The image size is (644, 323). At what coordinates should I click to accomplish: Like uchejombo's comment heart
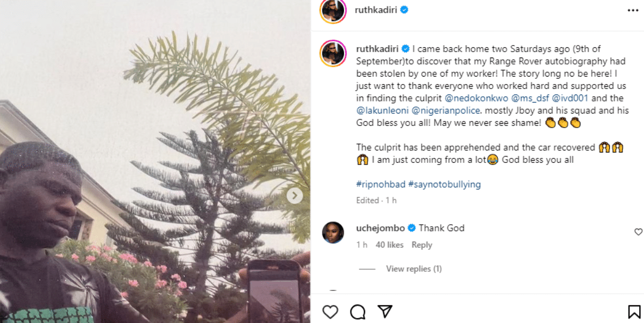638,232
